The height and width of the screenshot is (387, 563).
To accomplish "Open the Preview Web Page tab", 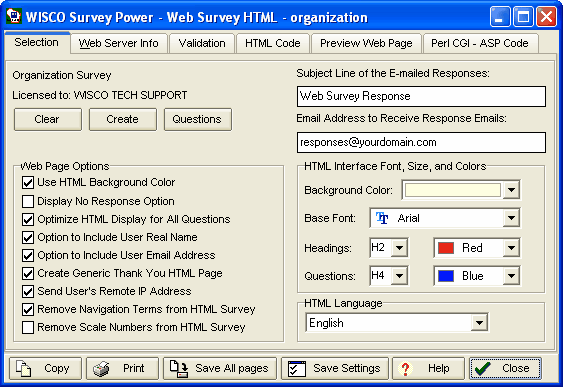I will (366, 43).
